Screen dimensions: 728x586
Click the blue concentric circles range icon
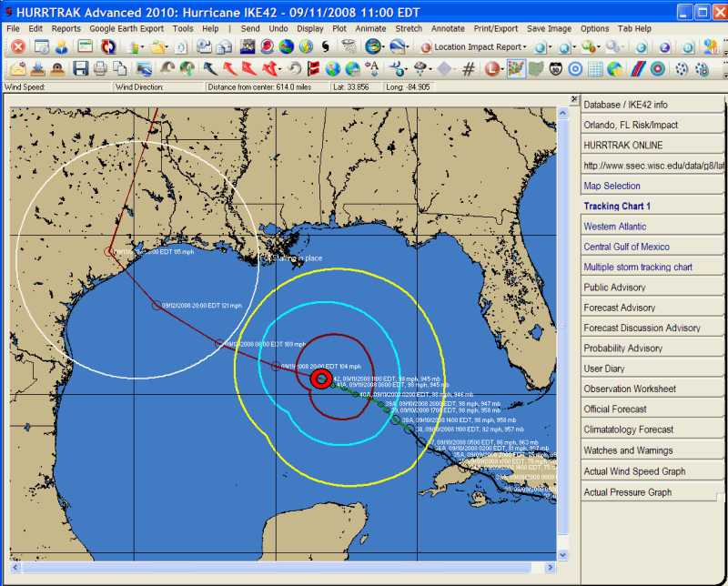(x=575, y=68)
